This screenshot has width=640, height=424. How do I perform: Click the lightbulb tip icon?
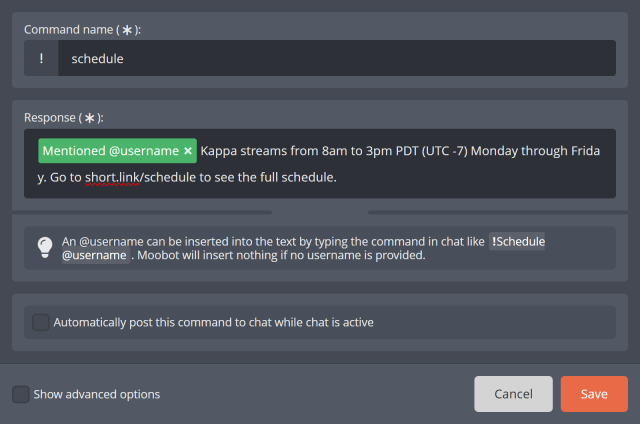(45, 247)
